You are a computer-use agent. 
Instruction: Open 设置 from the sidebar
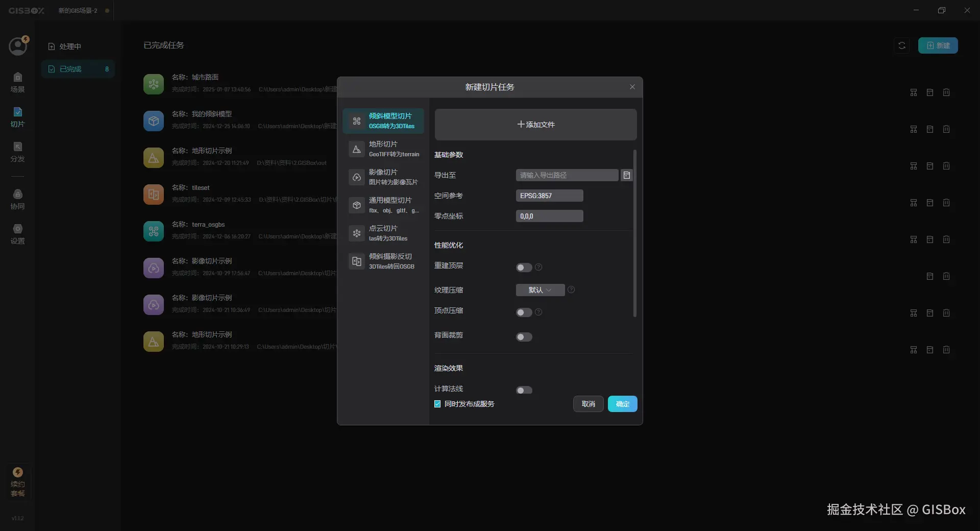pyautogui.click(x=17, y=234)
